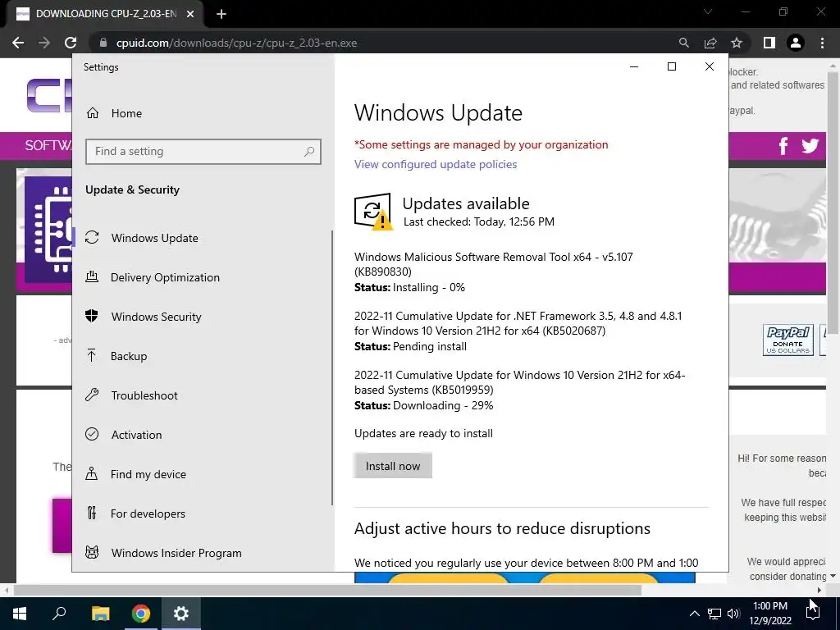Image resolution: width=840 pixels, height=630 pixels.
Task: Click the Delivery Optimization icon
Action: [x=92, y=277]
